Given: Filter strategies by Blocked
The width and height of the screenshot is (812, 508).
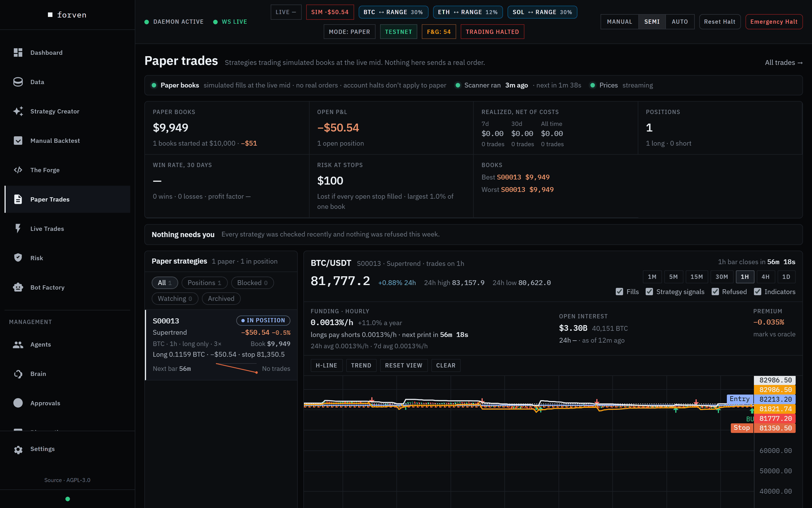Looking at the screenshot, I should click(x=252, y=283).
